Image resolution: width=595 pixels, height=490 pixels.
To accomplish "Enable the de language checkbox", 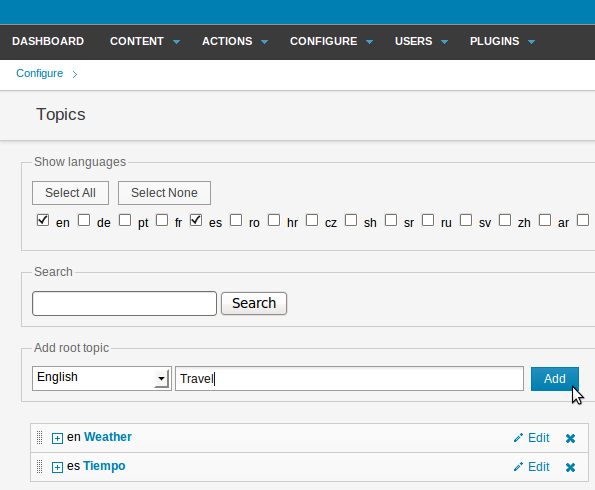I will pos(84,220).
